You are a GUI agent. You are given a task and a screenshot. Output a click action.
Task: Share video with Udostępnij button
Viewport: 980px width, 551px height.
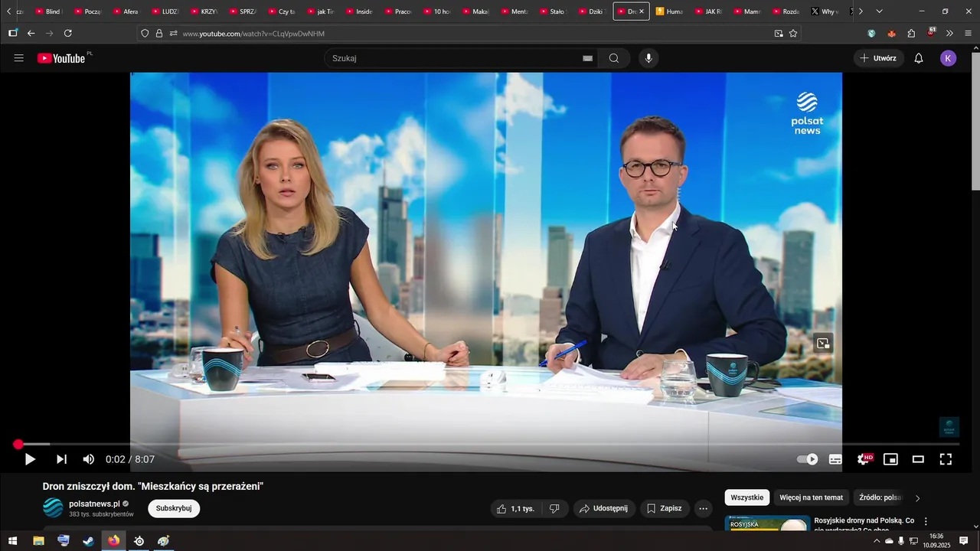coord(604,508)
